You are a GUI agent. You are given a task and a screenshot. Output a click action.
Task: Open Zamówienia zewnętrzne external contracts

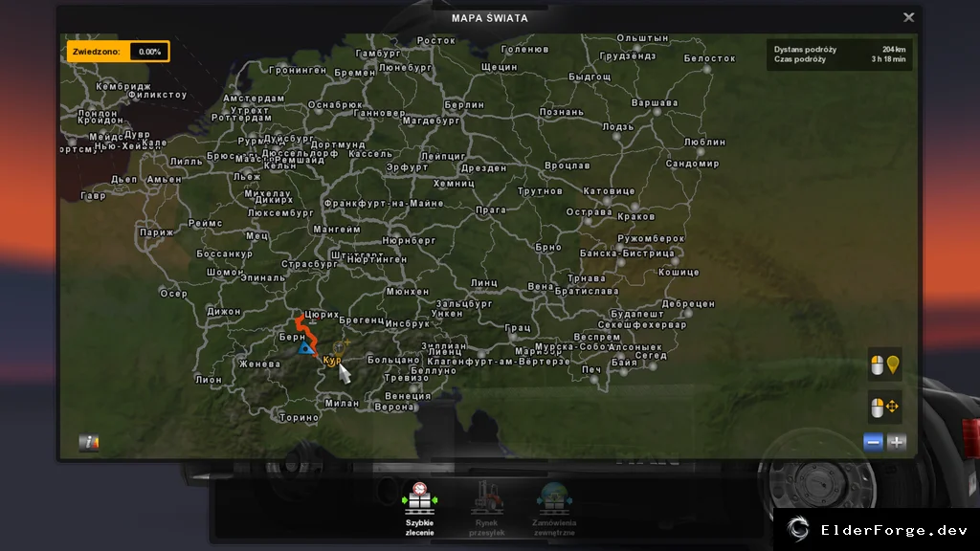(x=554, y=509)
